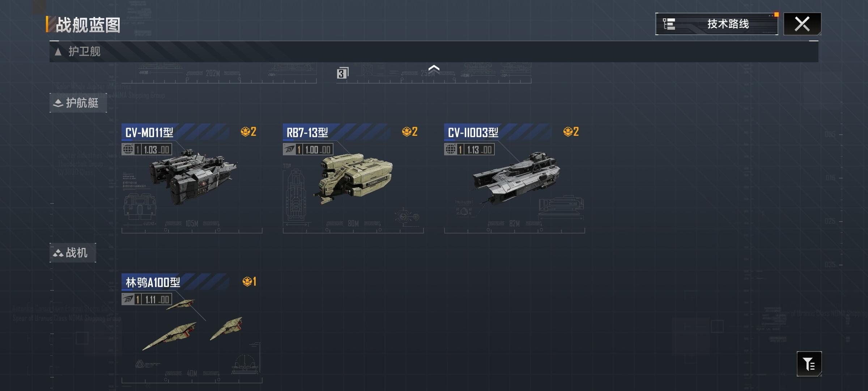
Task: Click the globe icon under CV-II003型
Action: [x=450, y=149]
